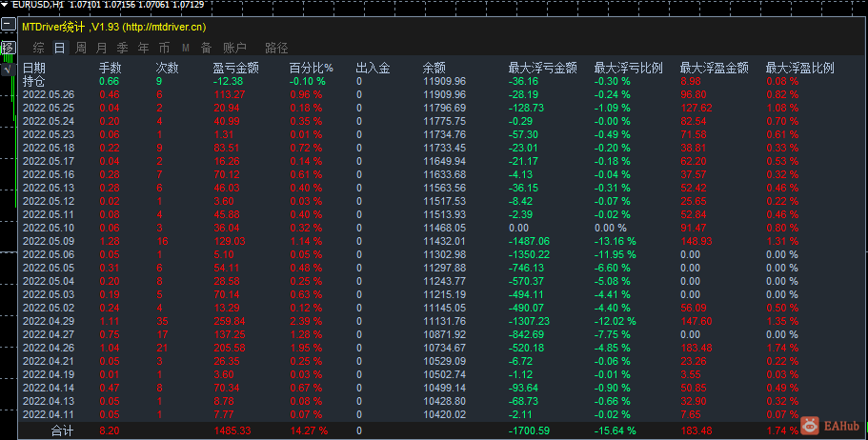Click the 148.93 max floating profit cell
Screen dimensions: 868x440
point(696,241)
